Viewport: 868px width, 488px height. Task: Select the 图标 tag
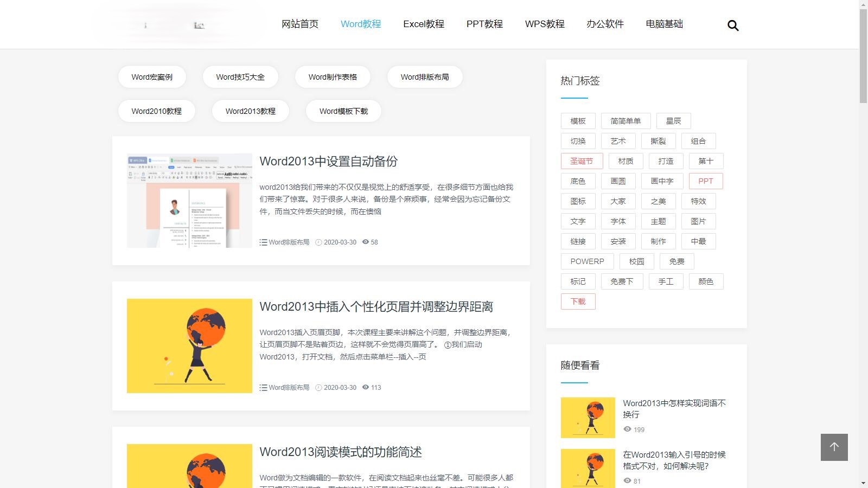(x=578, y=201)
